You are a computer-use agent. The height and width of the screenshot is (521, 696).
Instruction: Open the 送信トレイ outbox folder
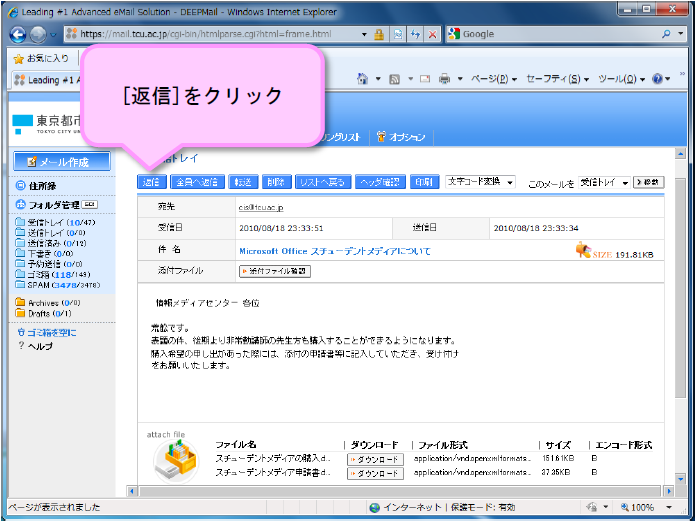tap(50, 233)
